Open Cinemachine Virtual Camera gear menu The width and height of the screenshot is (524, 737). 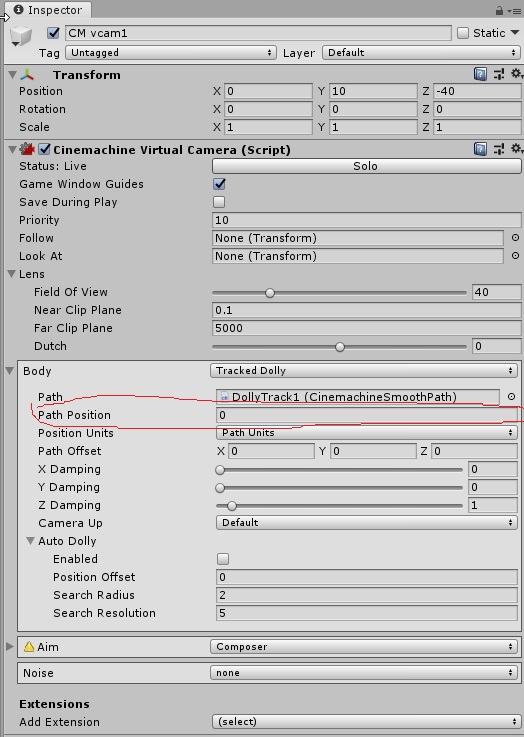516,149
